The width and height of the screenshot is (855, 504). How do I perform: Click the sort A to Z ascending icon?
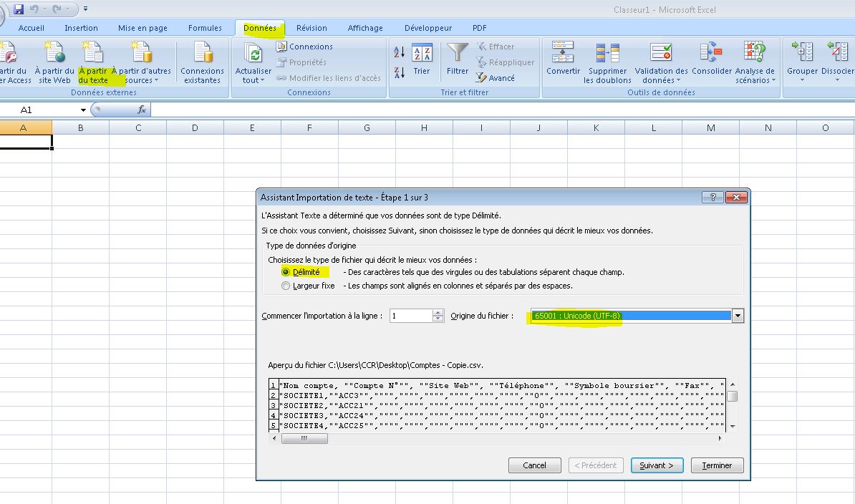coord(400,52)
